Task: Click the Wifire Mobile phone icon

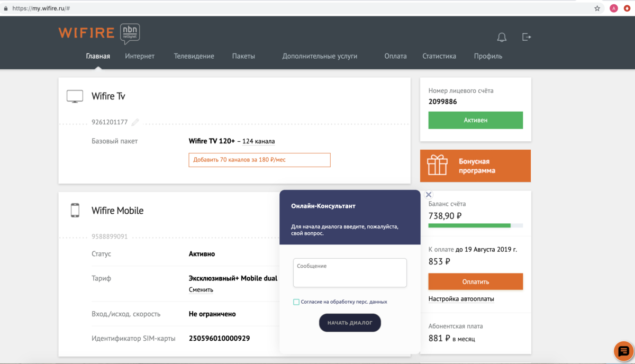Action: 75,211
